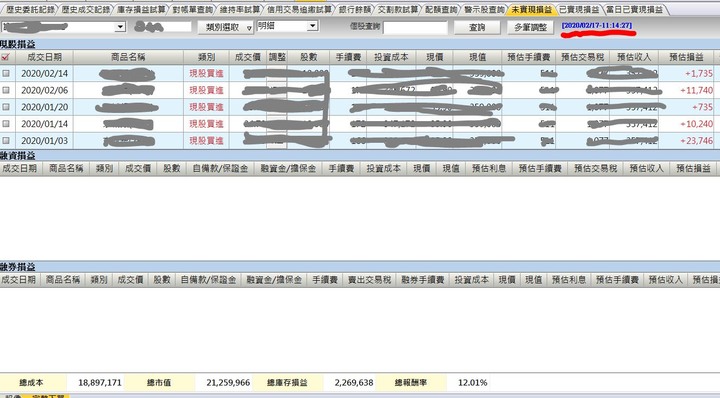Screen dimensions: 720x398
Task: Check the 2020/02/14 row checkbox
Action: (6, 73)
